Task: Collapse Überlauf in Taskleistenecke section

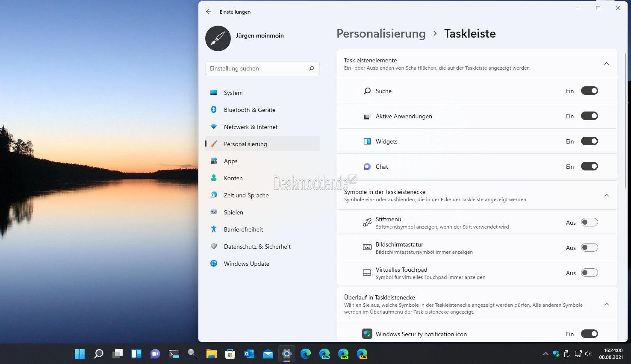Action: 606,304
